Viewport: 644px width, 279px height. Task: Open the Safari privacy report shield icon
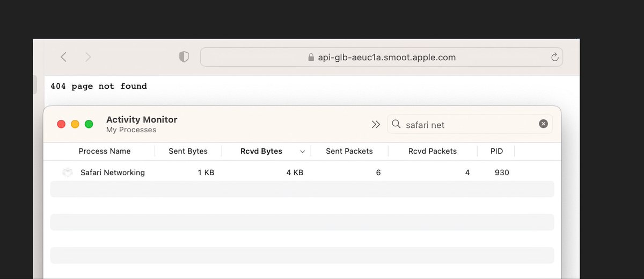(184, 57)
